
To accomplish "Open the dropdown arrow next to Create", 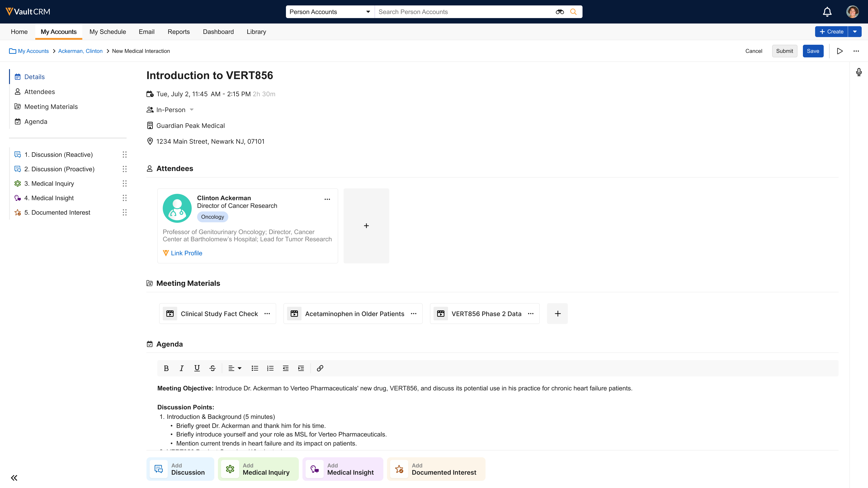I will coord(855,32).
